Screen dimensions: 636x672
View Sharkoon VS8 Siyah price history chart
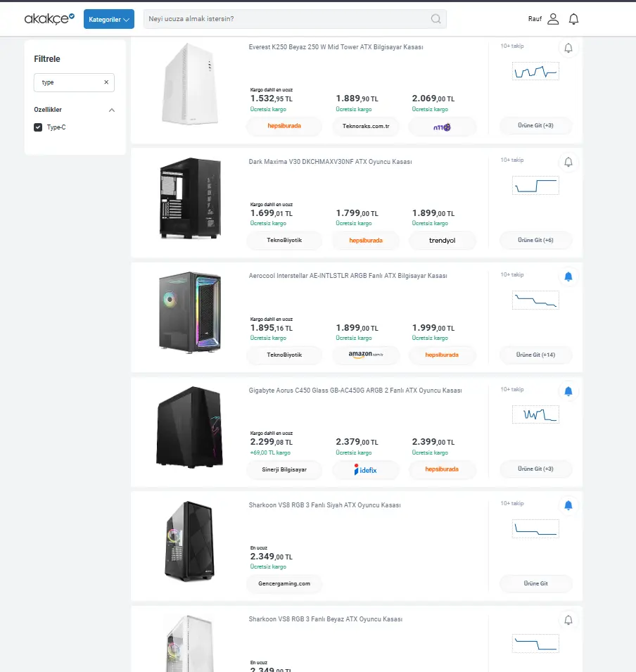[535, 529]
